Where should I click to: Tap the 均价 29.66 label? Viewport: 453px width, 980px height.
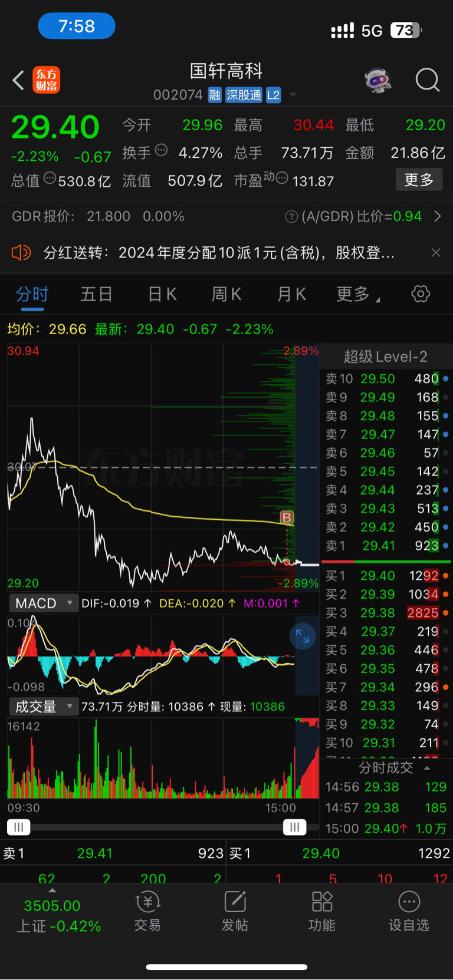pyautogui.click(x=47, y=329)
